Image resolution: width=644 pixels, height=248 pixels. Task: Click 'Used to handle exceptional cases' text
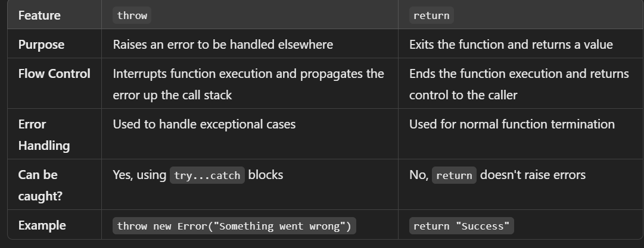[204, 124]
